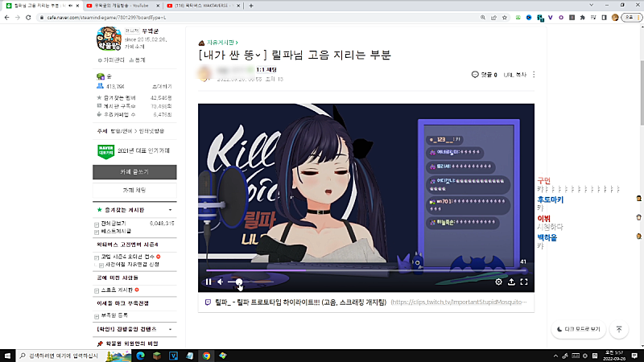The height and width of the screenshot is (362, 644).
Task: Toggle the browser side panel icon
Action: [604, 18]
